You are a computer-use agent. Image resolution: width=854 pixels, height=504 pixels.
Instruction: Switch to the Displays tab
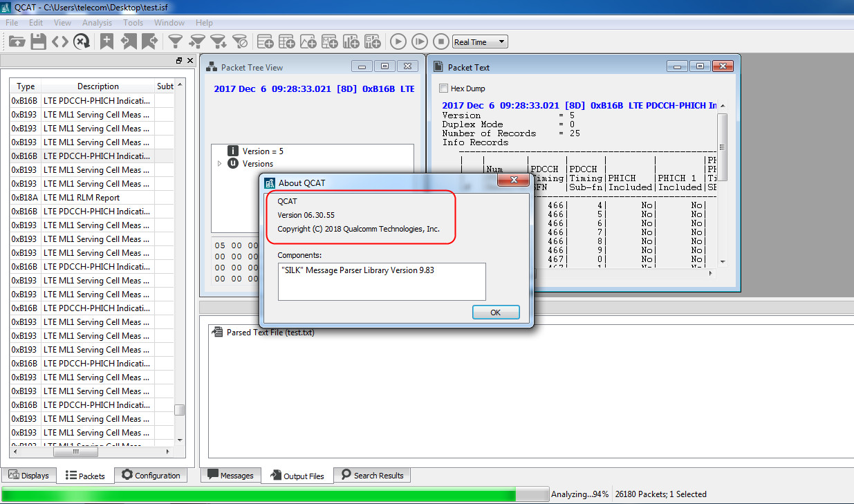(x=29, y=476)
